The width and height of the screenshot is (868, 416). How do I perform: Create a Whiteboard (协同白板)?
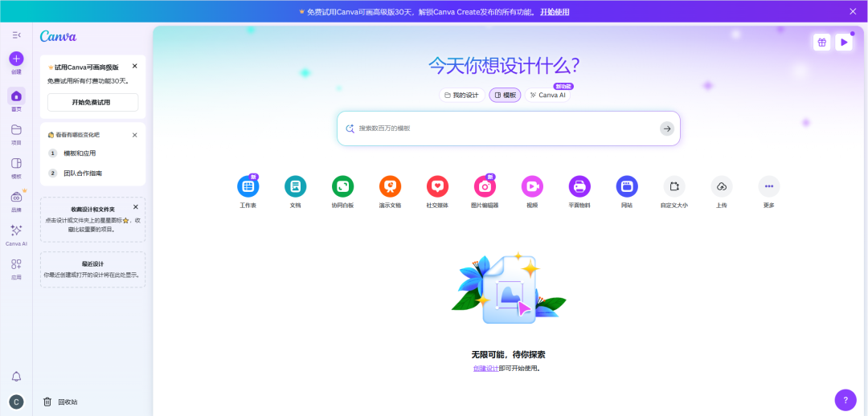[342, 186]
